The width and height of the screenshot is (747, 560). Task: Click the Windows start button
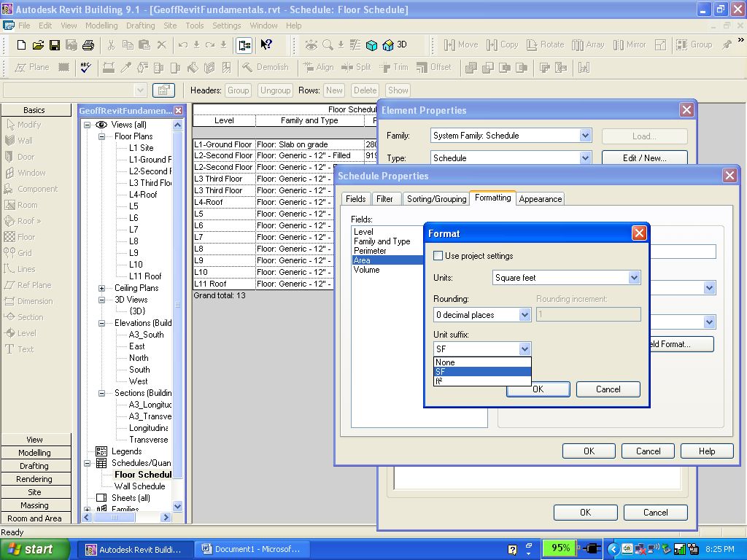tap(34, 549)
